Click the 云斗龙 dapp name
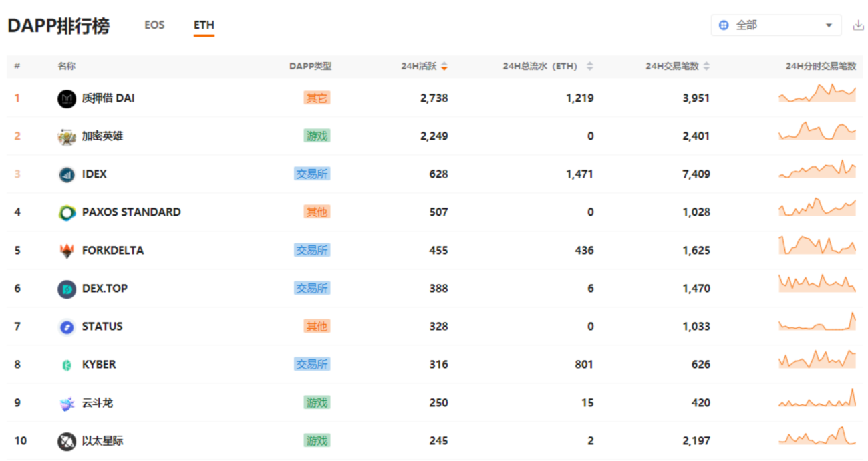Screen dimensions: 868x461 pyautogui.click(x=98, y=403)
